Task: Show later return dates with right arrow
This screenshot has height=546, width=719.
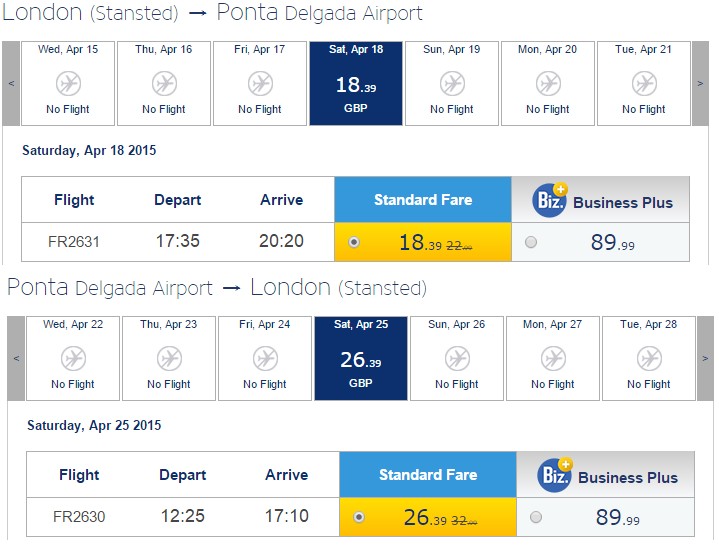Action: coord(705,358)
